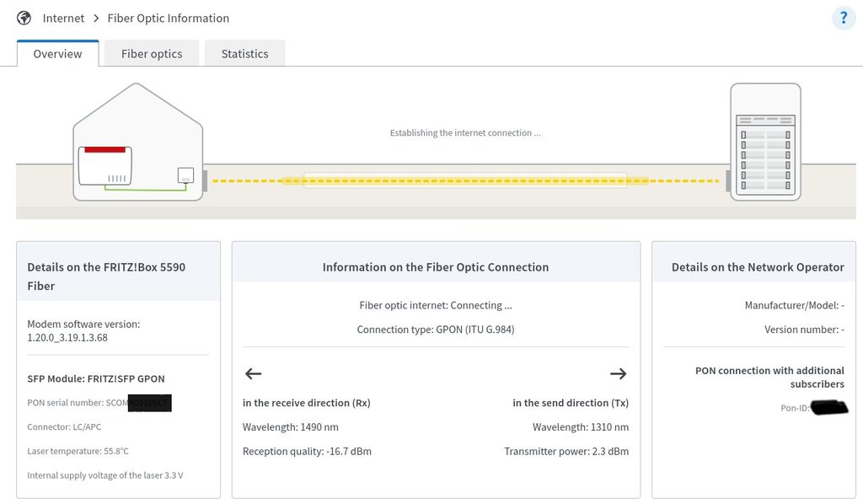Open the help question mark icon
This screenshot has width=863, height=504.
[x=843, y=18]
